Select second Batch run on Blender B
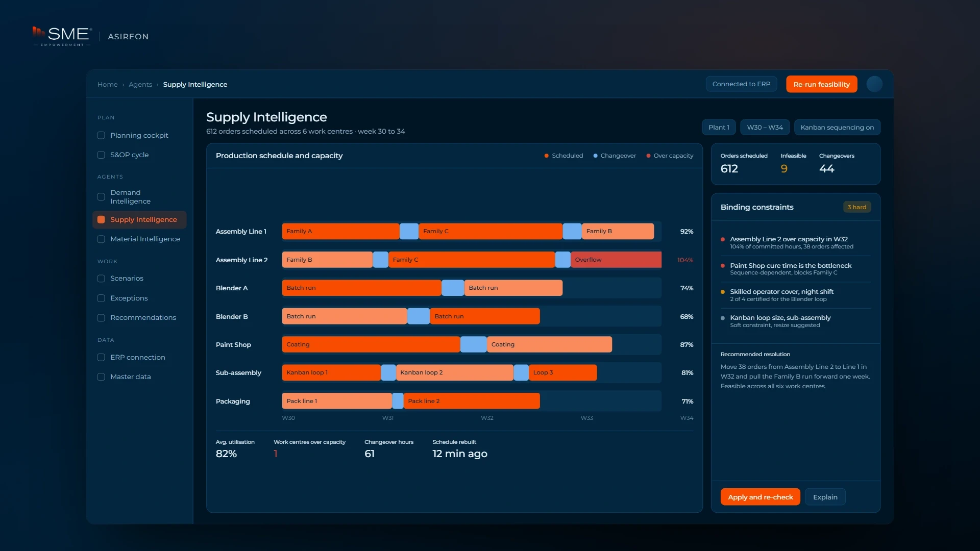980x551 pixels. [x=485, y=316]
